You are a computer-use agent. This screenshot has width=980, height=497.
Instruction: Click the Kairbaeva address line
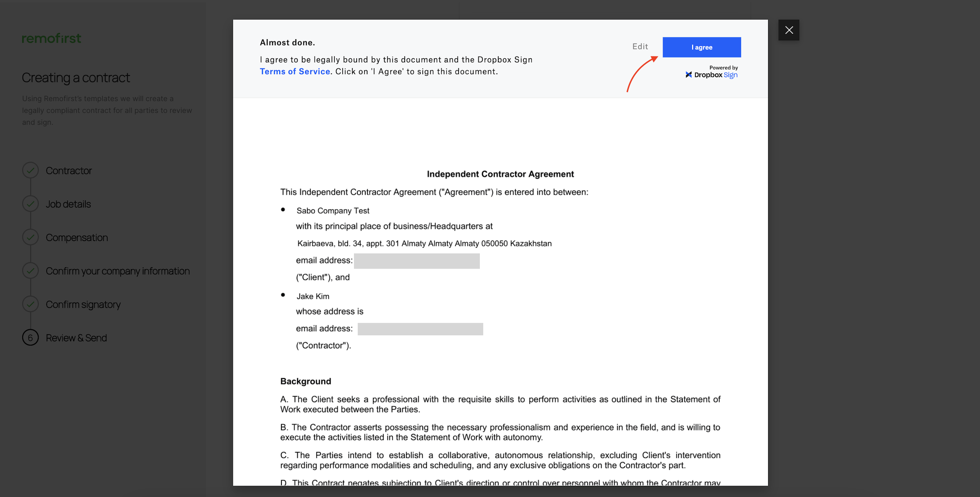(x=425, y=244)
